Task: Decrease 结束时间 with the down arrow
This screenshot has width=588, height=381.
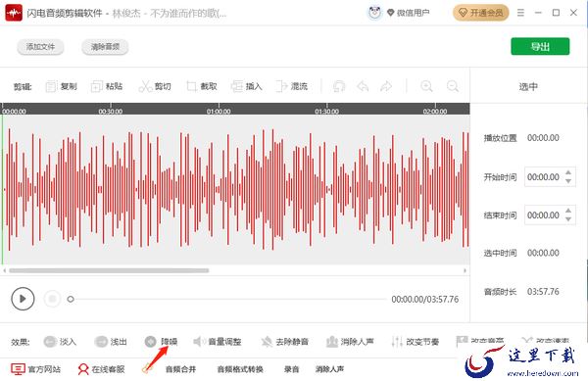Action: [568, 219]
